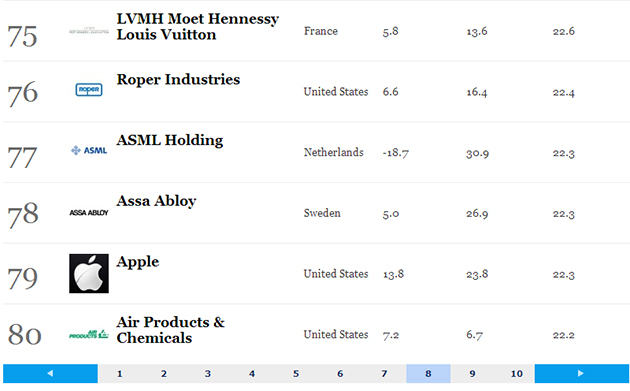The image size is (630, 391).
Task: Click the Assa Abloy logo
Action: [x=89, y=213]
